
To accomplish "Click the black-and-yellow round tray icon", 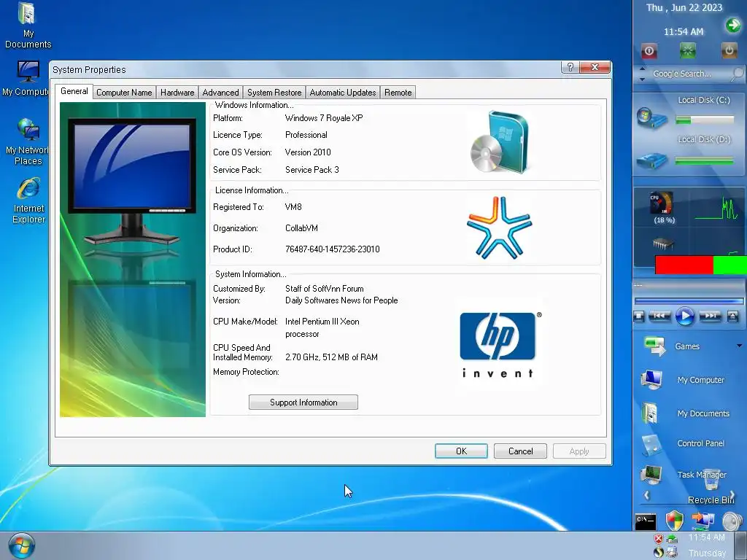I will pyautogui.click(x=659, y=553).
